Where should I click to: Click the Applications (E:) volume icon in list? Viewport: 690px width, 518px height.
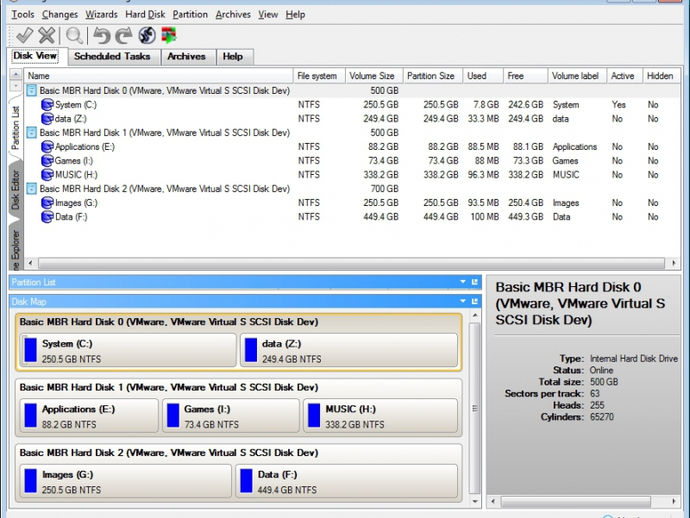(47, 147)
